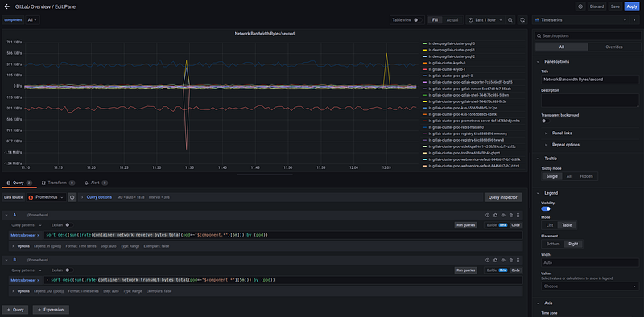Duplicate query B with the copy icon
Screen dimensions: 644x317
pyautogui.click(x=495, y=261)
